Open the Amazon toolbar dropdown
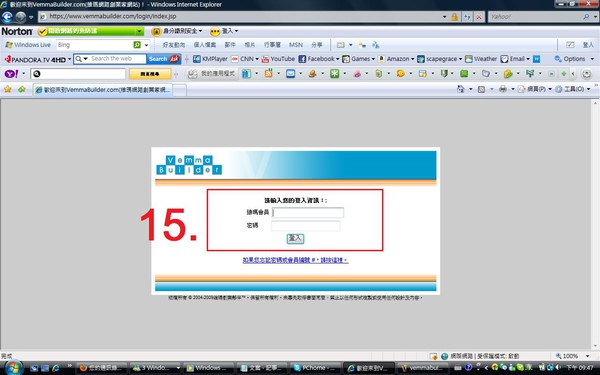 [396, 59]
